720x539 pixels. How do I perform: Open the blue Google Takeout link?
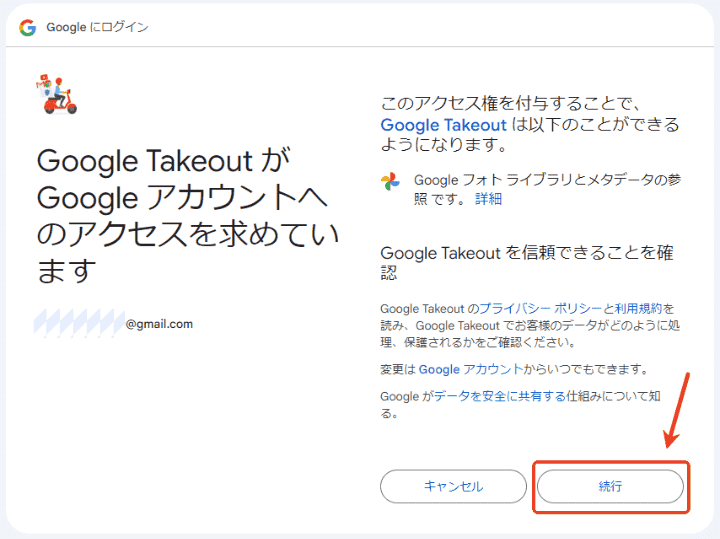tap(443, 125)
